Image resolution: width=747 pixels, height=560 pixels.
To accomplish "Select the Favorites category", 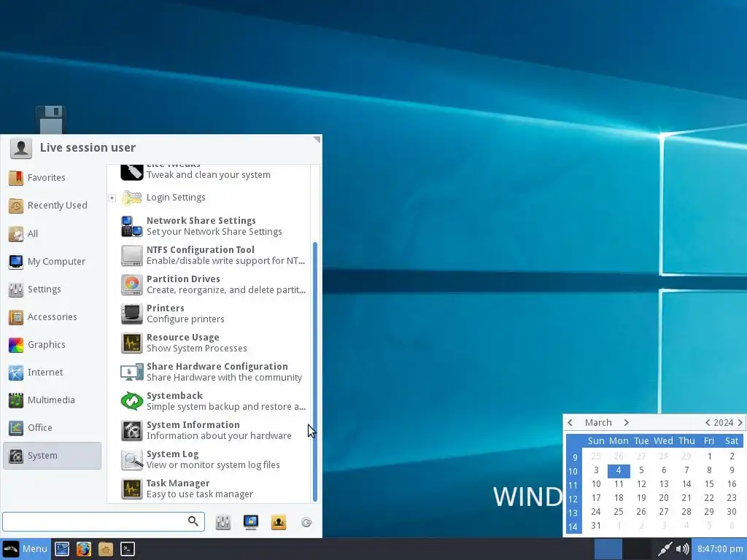I will pyautogui.click(x=52, y=178).
